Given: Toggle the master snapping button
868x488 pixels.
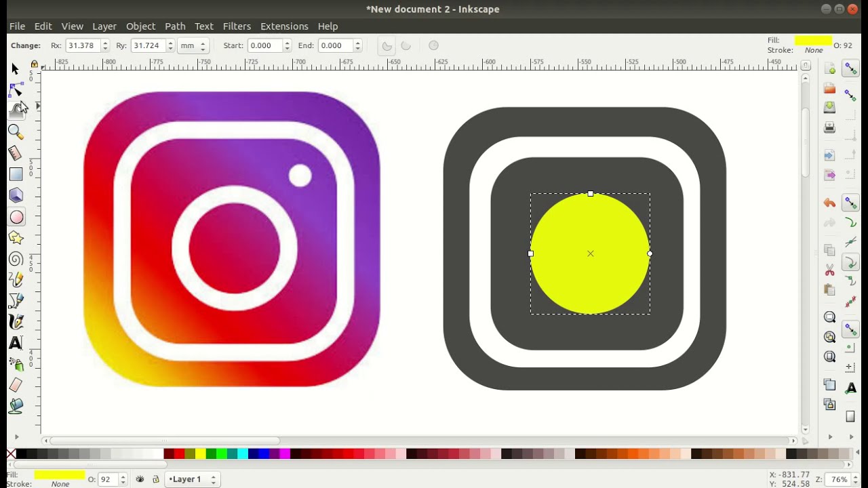Looking at the screenshot, I should click(850, 68).
